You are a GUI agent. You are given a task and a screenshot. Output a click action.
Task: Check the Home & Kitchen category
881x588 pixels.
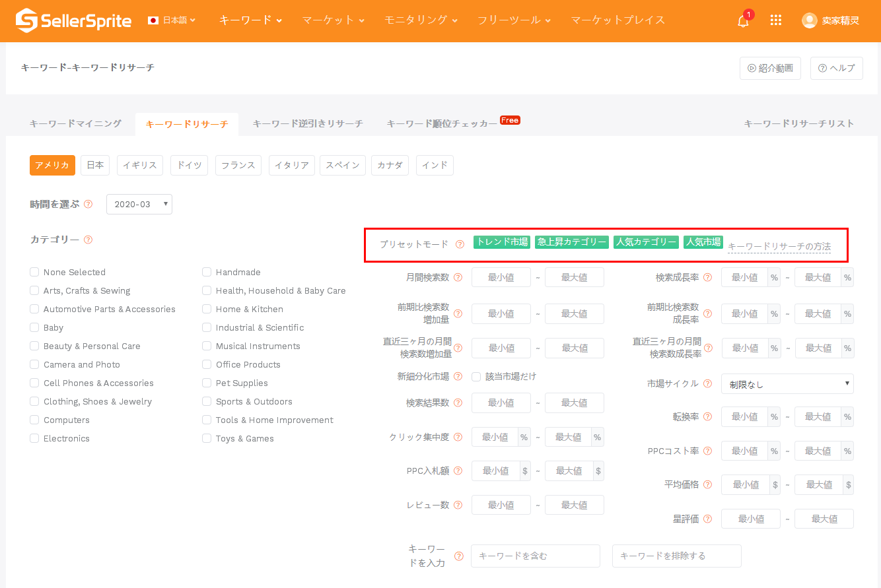[x=207, y=309]
